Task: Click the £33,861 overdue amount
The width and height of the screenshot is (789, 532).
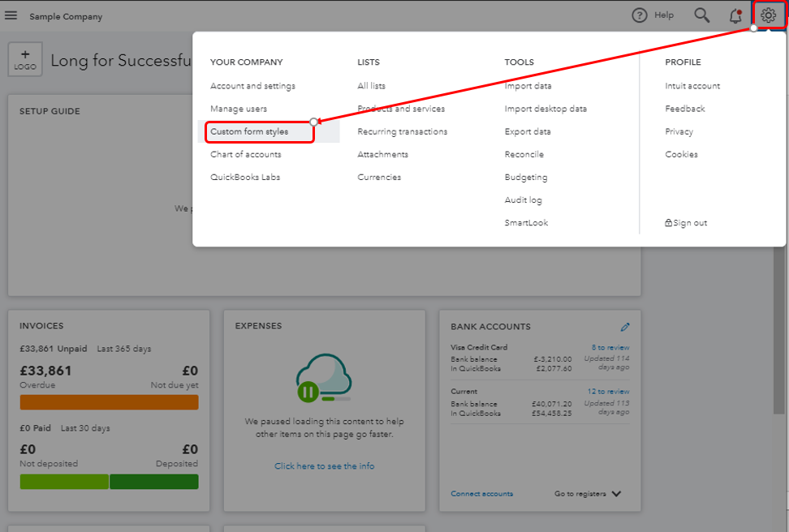Action: click(45, 371)
